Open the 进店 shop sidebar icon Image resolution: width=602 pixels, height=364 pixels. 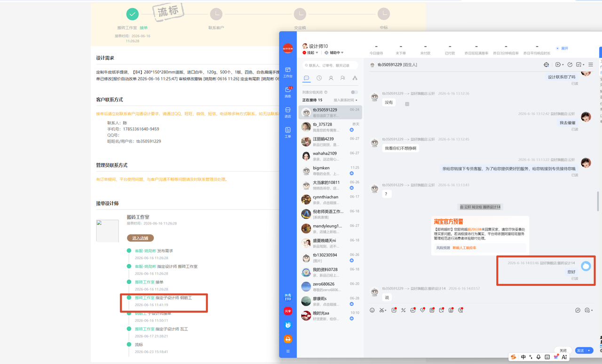tap(288, 112)
